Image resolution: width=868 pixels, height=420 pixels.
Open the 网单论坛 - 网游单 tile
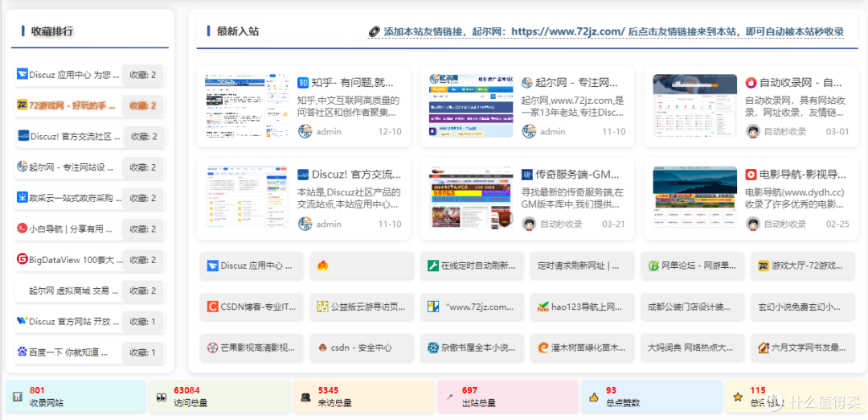tap(692, 266)
